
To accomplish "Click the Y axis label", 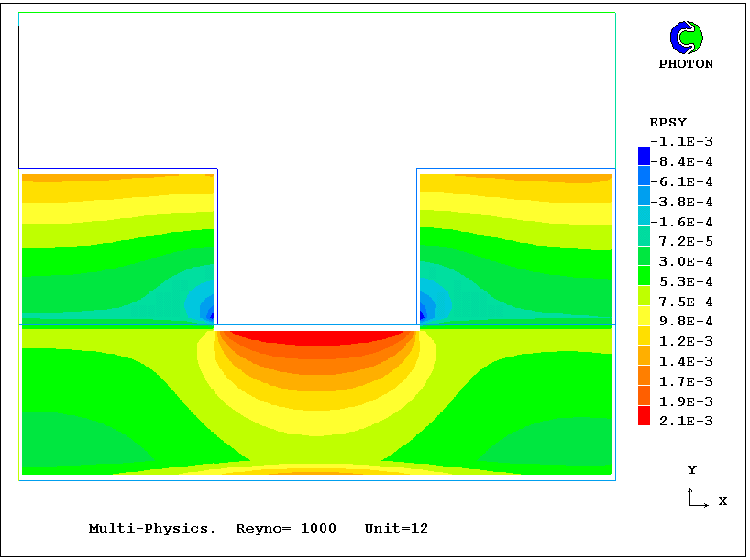I will tap(692, 470).
